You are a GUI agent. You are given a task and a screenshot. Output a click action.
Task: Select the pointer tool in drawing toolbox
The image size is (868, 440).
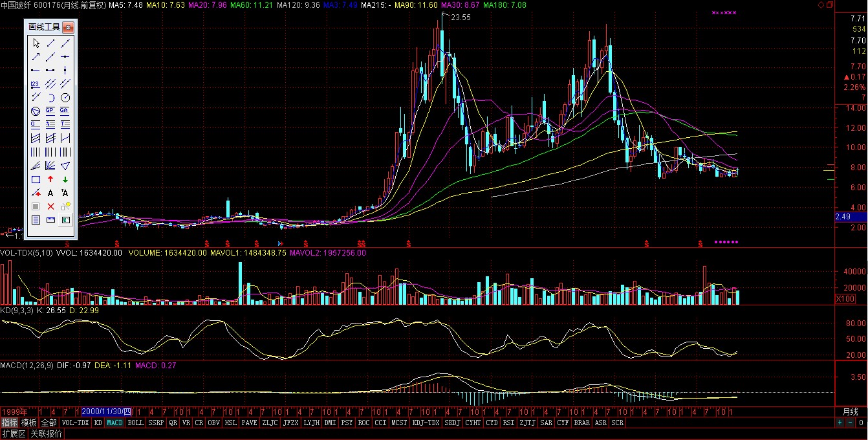[36, 43]
